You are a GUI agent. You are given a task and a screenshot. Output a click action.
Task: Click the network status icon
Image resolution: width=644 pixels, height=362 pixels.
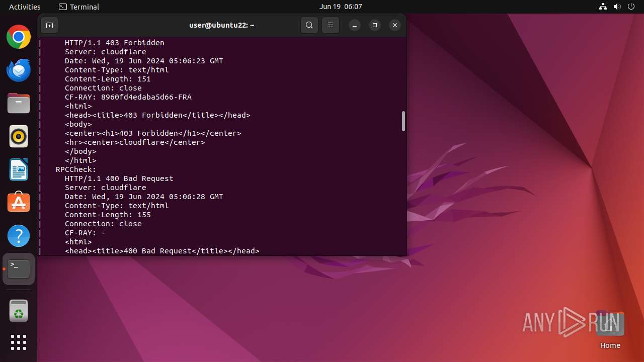click(603, 7)
